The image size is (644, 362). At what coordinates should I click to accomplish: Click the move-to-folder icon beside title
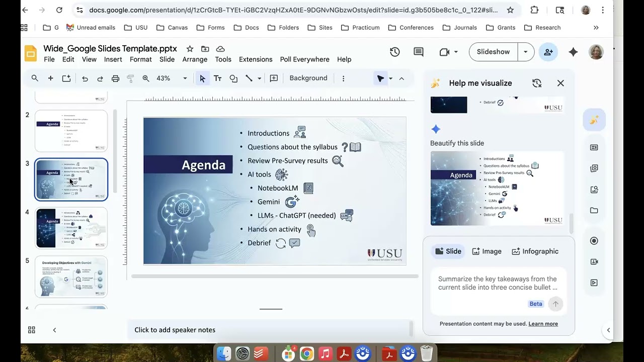click(205, 49)
